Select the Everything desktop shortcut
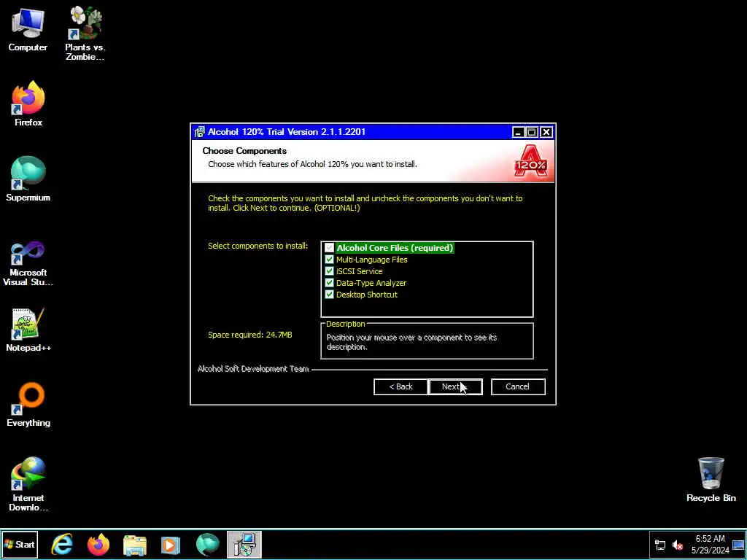This screenshot has height=560, width=747. click(x=28, y=405)
